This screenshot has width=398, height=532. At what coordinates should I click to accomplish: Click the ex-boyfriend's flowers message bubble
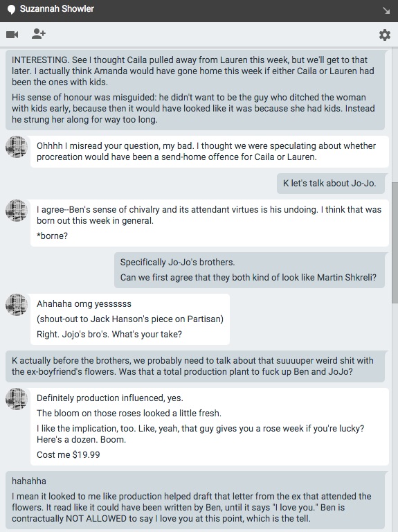[195, 366]
